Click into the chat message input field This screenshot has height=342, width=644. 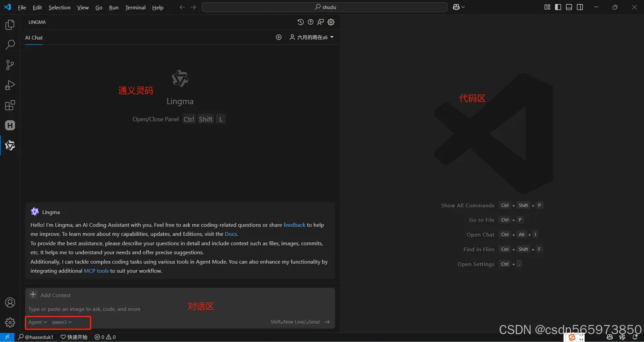point(180,309)
